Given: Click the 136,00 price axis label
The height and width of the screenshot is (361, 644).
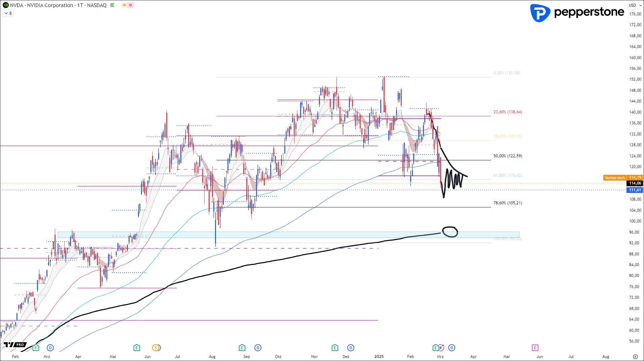Looking at the screenshot, I should (x=635, y=123).
